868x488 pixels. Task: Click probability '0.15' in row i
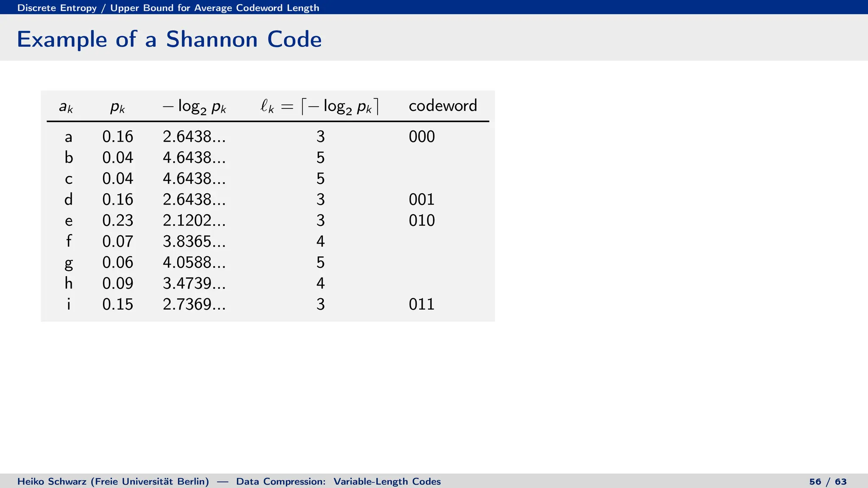118,304
